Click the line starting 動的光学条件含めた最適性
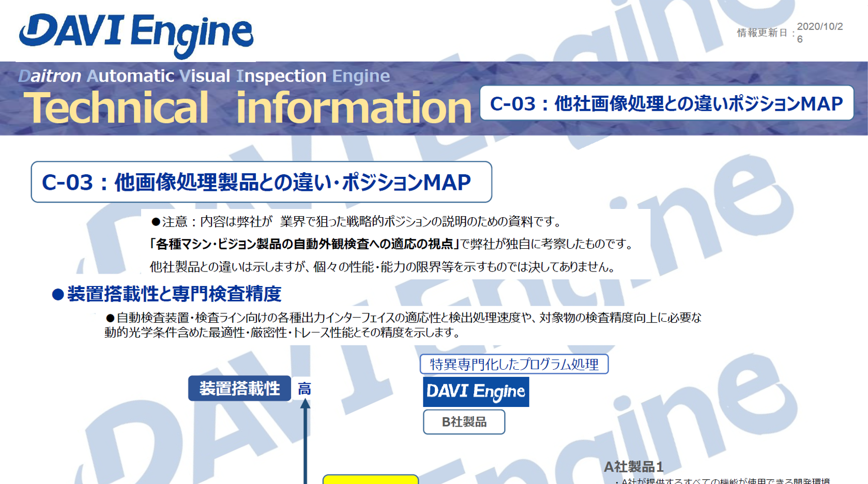The height and width of the screenshot is (484, 868). pyautogui.click(x=283, y=332)
